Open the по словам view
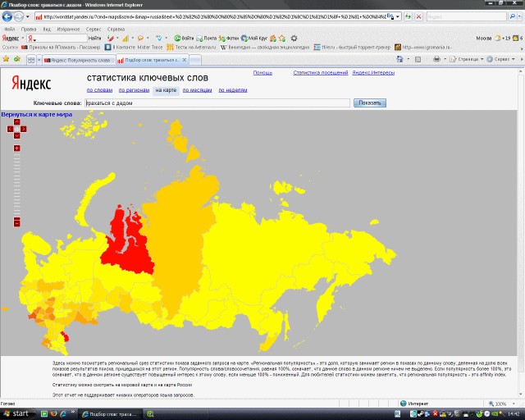The width and height of the screenshot is (525, 420). click(99, 90)
